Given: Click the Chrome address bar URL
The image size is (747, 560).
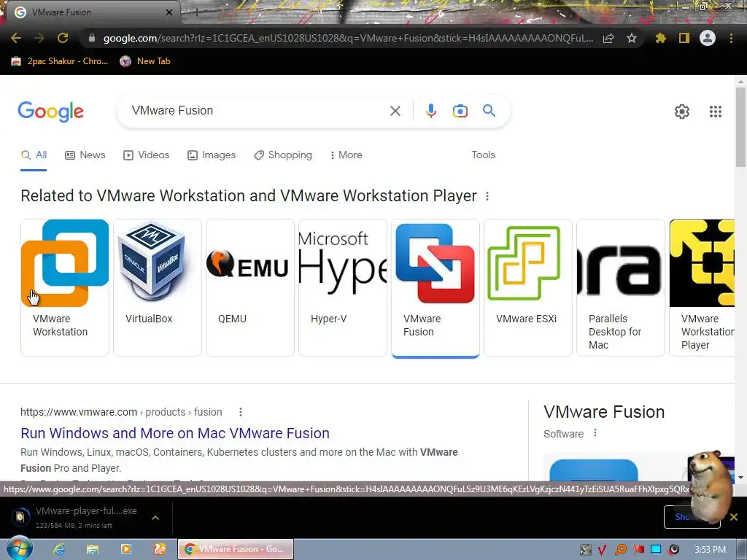Looking at the screenshot, I should point(348,38).
